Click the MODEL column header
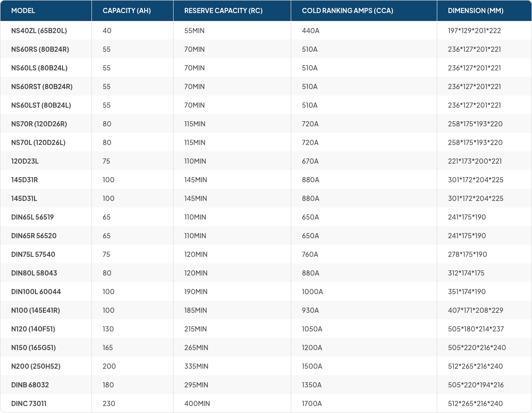The width and height of the screenshot is (532, 413). [23, 11]
